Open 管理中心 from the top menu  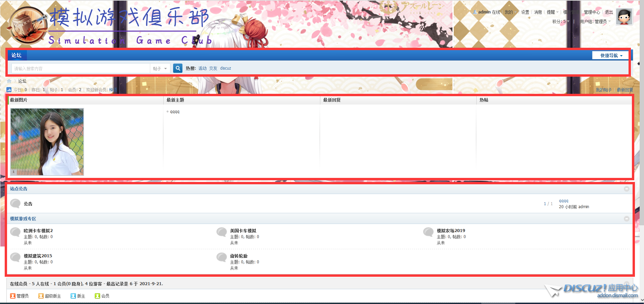coord(592,12)
